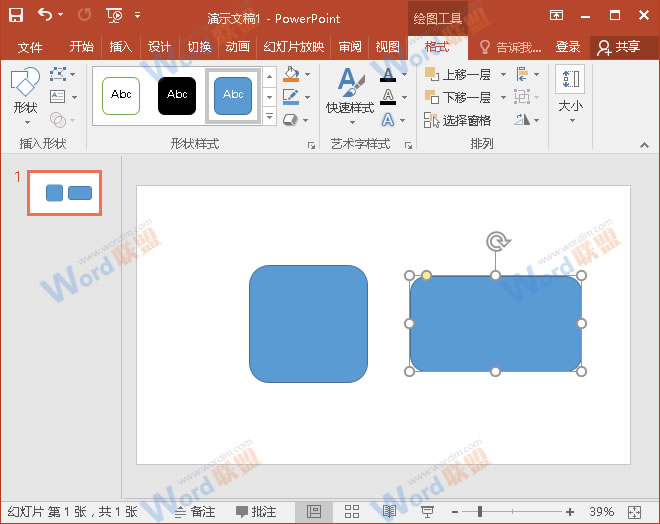Click the Align objects icon
The height and width of the screenshot is (524, 660).
[522, 75]
